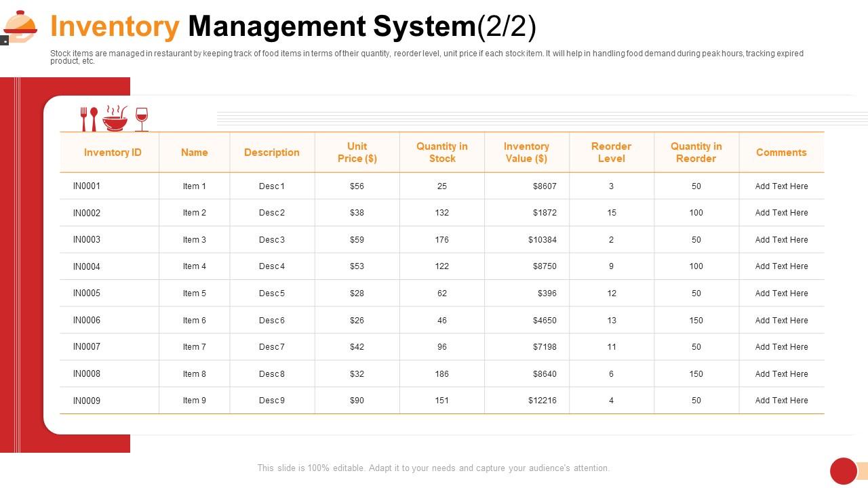
Task: Click the Item 5 name cell
Action: [194, 293]
